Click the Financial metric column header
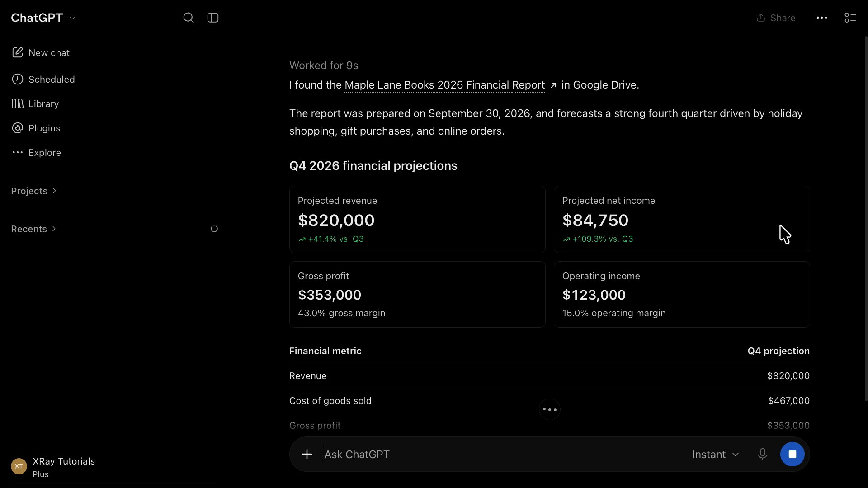Screen dimensions: 868x488 [325, 351]
